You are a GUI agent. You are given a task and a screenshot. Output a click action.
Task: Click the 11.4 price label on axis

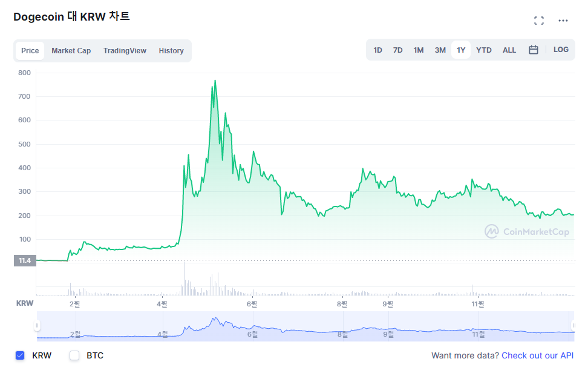pyautogui.click(x=25, y=260)
